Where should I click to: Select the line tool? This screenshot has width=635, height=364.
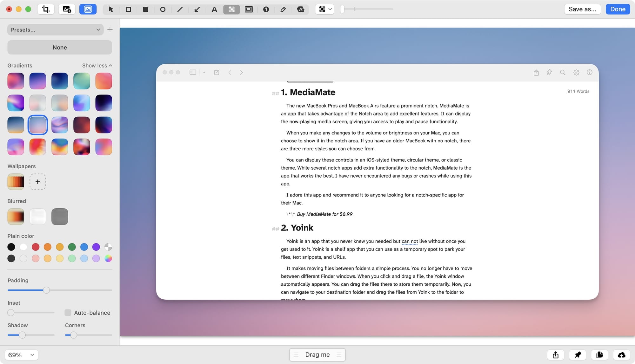click(180, 9)
